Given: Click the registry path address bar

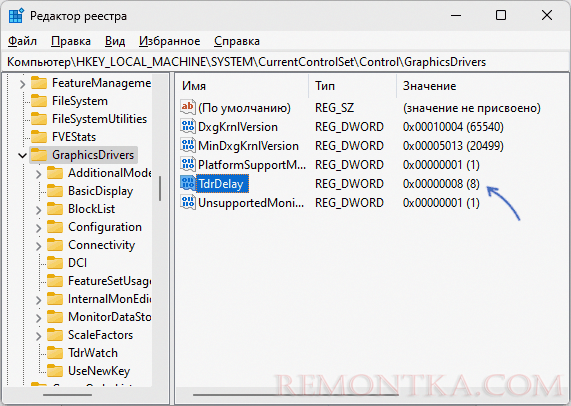Looking at the screenshot, I should (x=285, y=62).
